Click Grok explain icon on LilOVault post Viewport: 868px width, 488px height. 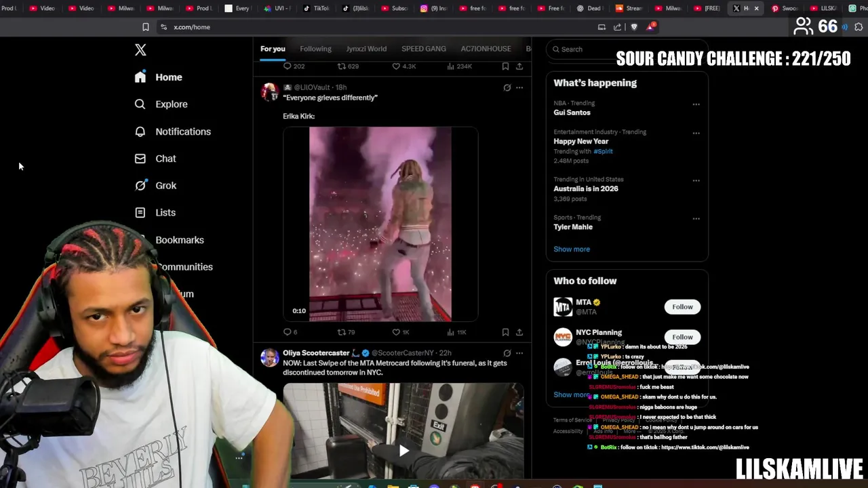click(x=507, y=87)
